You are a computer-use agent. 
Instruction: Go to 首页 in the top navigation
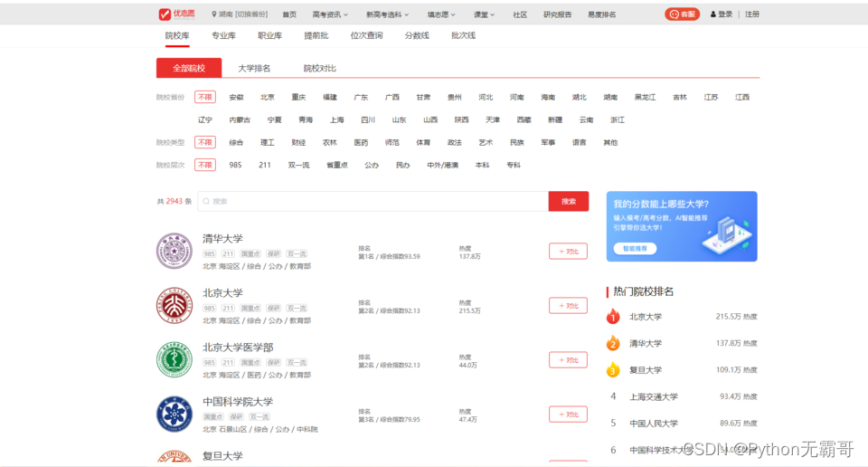(x=289, y=14)
